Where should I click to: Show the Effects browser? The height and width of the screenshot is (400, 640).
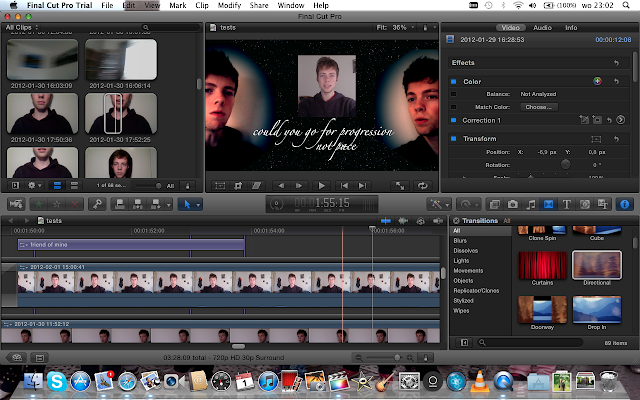tap(495, 204)
